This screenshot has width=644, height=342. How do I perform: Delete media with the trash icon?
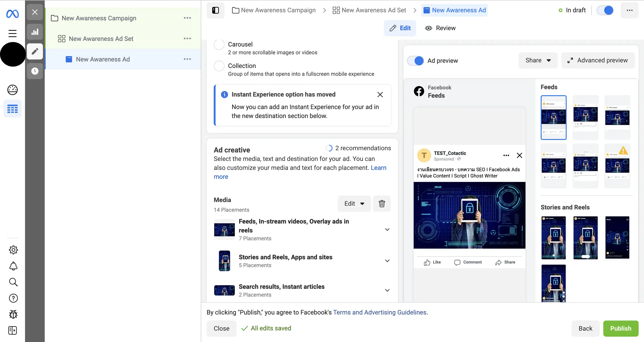click(x=381, y=203)
